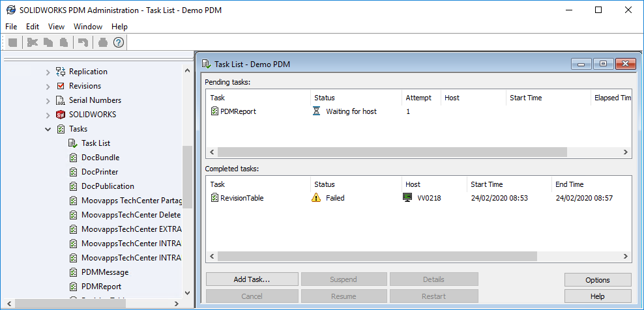Open the File menu
Screen dimensions: 644x310
click(11, 27)
